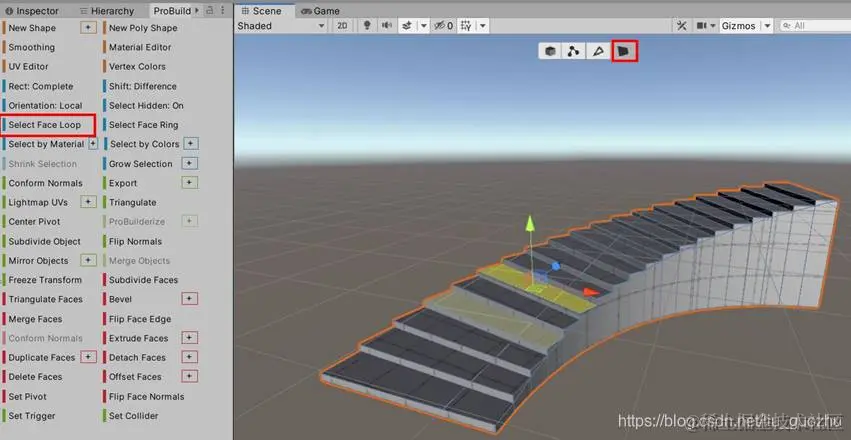Open the UV Editor
Image resolution: width=851 pixels, height=440 pixels.
pos(28,66)
